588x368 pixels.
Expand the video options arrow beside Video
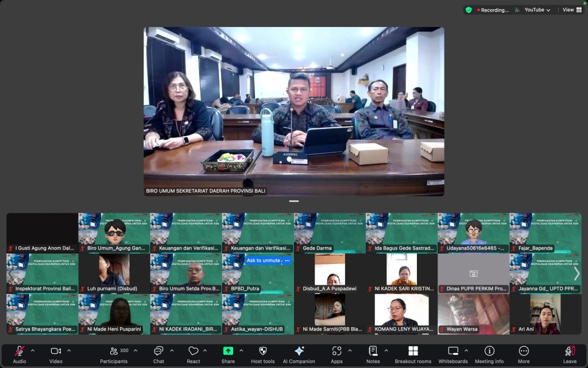pos(69,350)
